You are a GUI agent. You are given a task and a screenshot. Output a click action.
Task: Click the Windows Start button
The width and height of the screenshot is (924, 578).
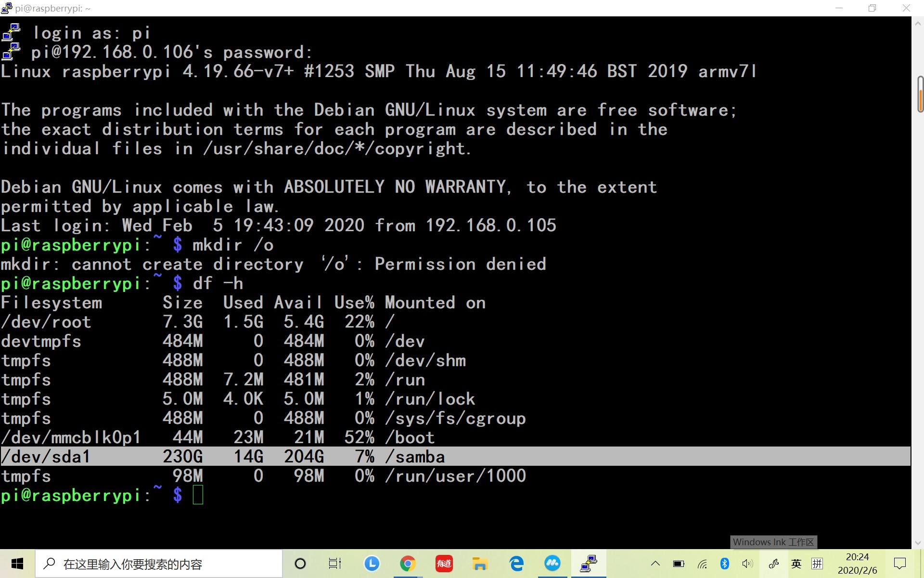pyautogui.click(x=17, y=564)
